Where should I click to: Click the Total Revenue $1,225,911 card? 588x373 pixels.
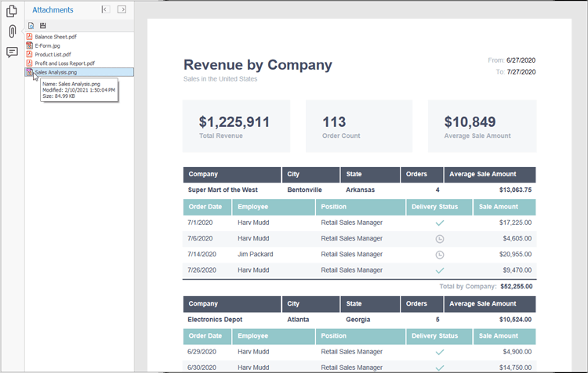236,125
